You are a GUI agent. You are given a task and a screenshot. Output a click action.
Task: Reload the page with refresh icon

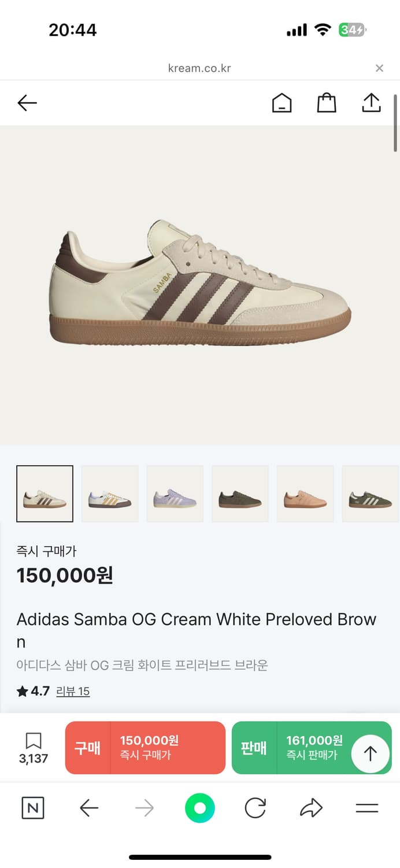tap(255, 808)
